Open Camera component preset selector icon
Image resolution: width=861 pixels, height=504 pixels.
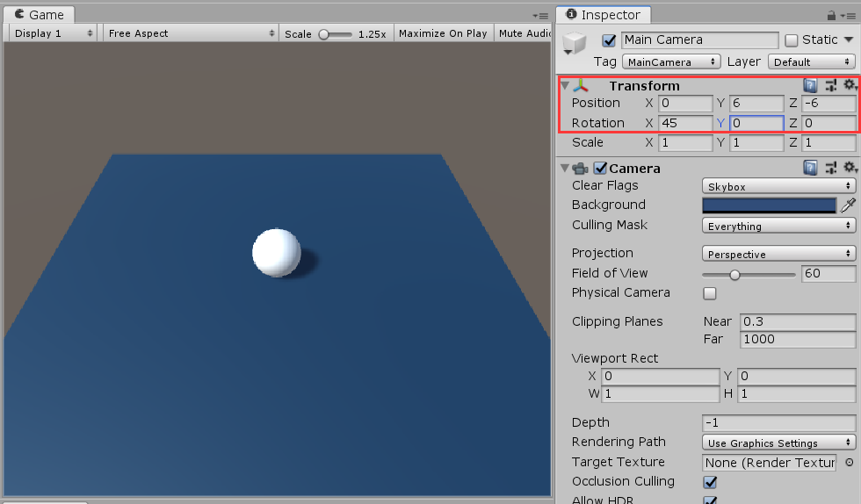click(x=831, y=168)
